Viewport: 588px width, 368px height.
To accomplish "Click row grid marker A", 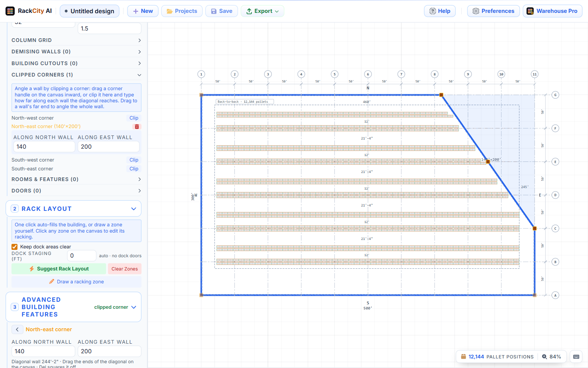I will 555,295.
